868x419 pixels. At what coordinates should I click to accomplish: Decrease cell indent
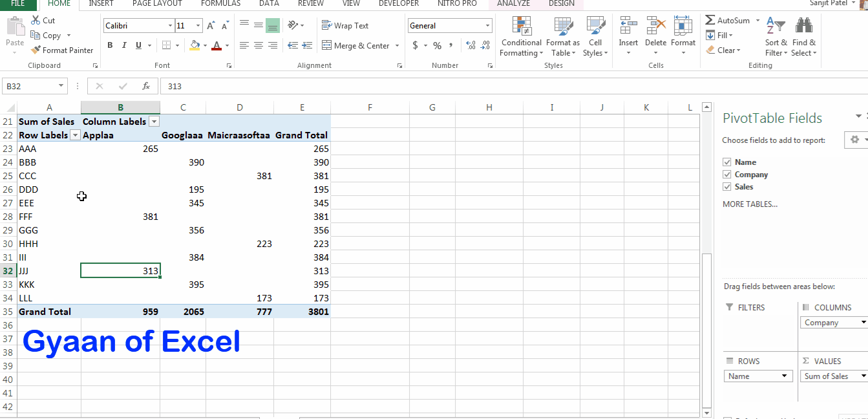coord(293,45)
